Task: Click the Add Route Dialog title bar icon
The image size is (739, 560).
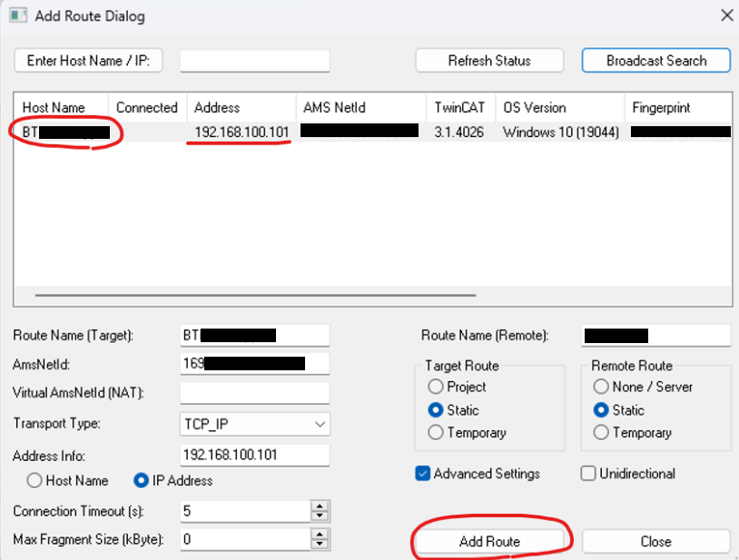Action: pos(18,15)
